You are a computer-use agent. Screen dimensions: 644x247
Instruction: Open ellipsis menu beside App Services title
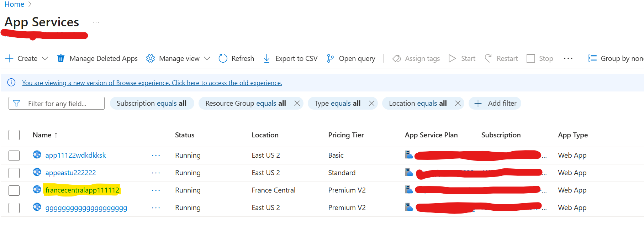point(96,22)
